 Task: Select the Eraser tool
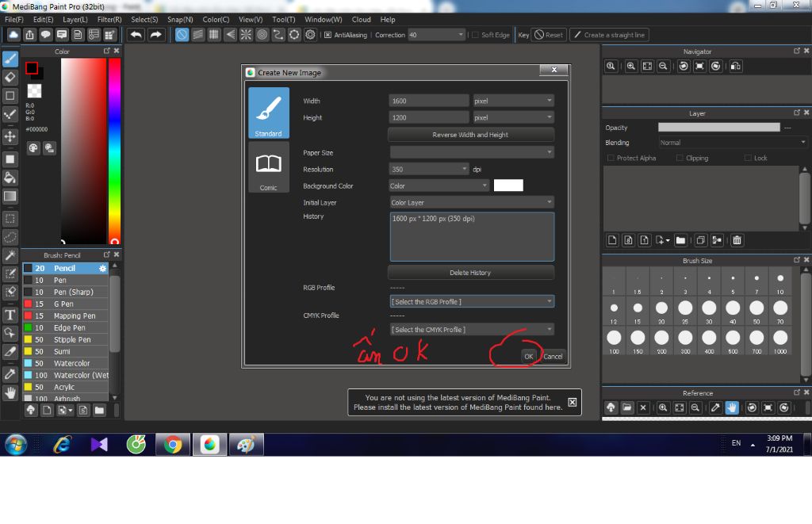[x=10, y=77]
